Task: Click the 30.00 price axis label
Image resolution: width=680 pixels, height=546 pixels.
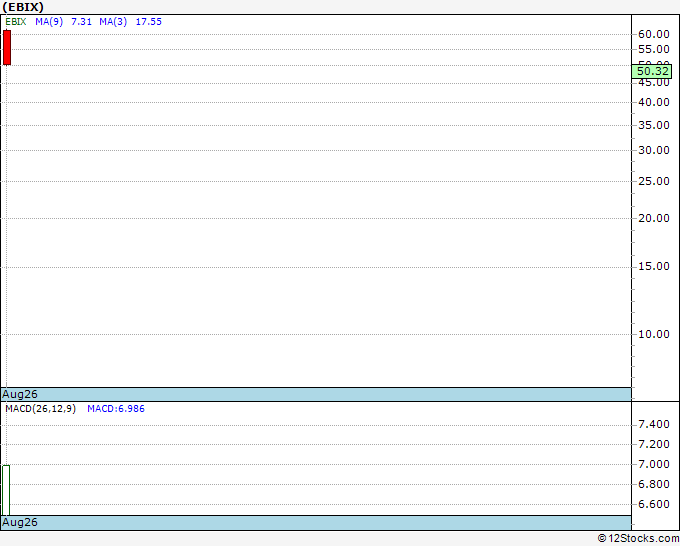Action: pyautogui.click(x=654, y=150)
